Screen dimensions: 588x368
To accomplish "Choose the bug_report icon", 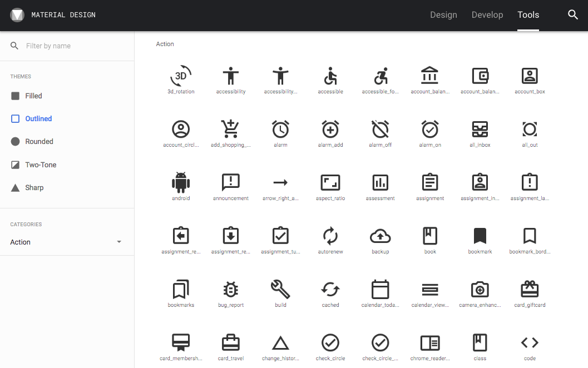I will click(230, 289).
